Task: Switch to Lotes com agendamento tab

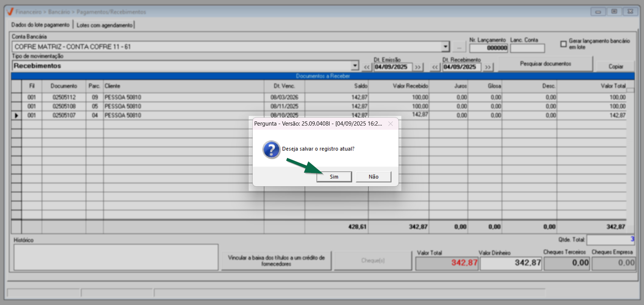Action: coord(105,25)
